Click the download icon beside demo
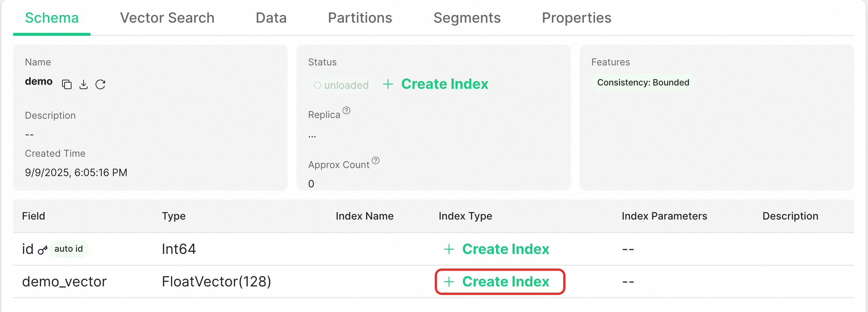 (x=84, y=84)
